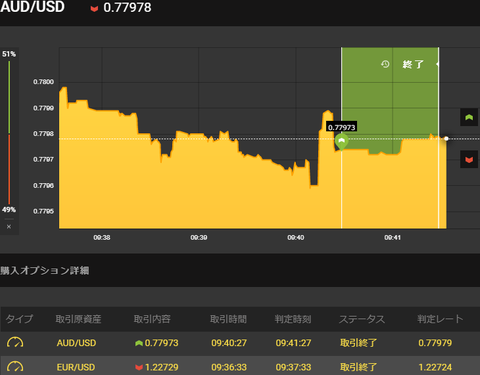Click the trade time 09:36:33

229,367
